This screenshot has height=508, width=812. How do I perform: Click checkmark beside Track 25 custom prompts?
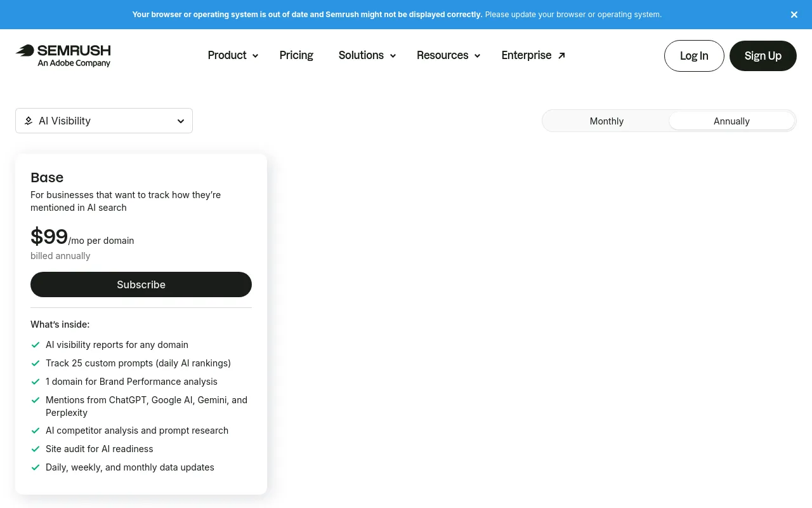36,363
